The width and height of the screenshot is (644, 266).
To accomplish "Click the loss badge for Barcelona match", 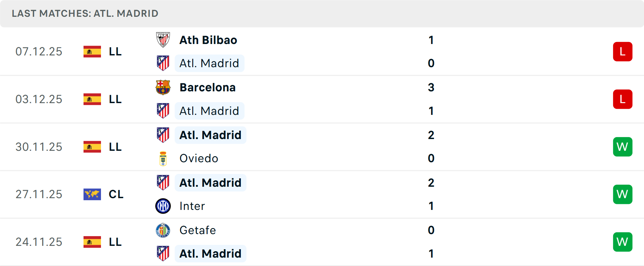I will coord(623,99).
